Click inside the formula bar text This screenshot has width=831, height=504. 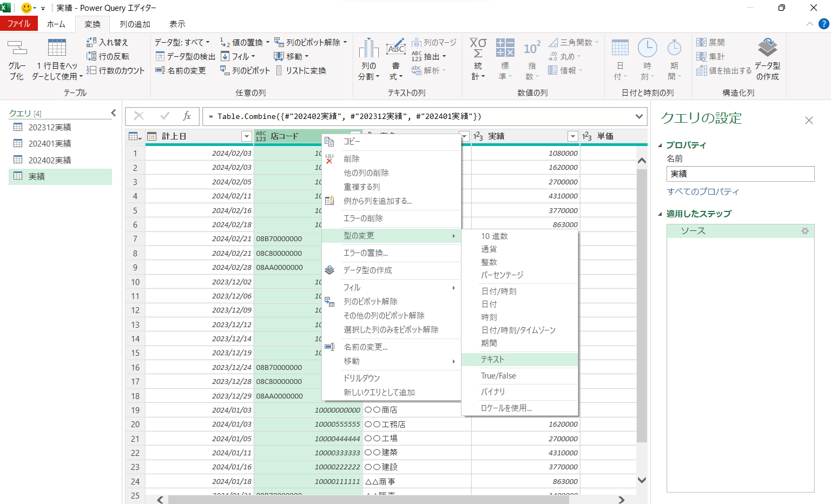345,116
